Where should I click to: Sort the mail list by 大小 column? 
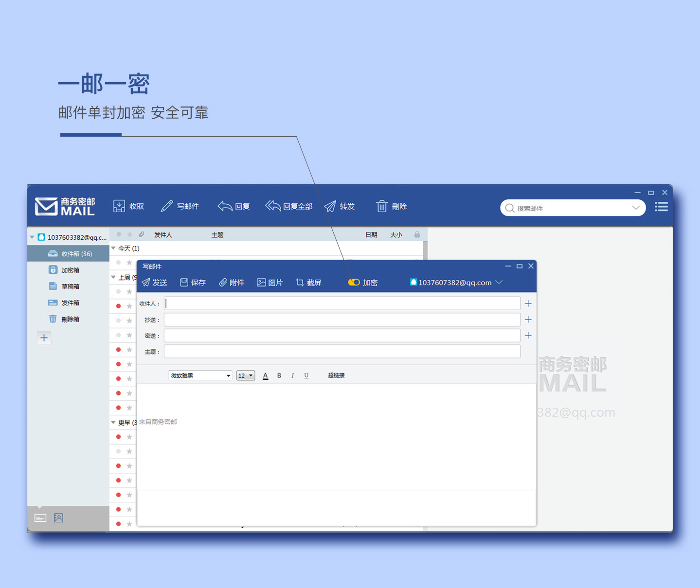[396, 235]
